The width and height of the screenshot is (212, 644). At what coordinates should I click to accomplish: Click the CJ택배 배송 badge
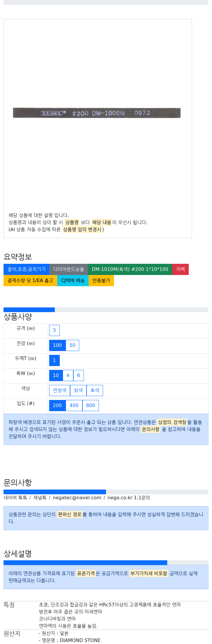tap(73, 280)
